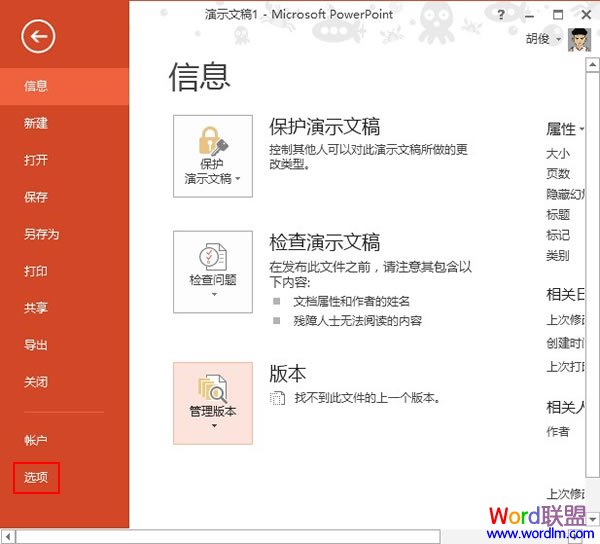Screen dimensions: 600x544
Task: Open the 管理版本 dropdown button
Action: click(x=213, y=403)
